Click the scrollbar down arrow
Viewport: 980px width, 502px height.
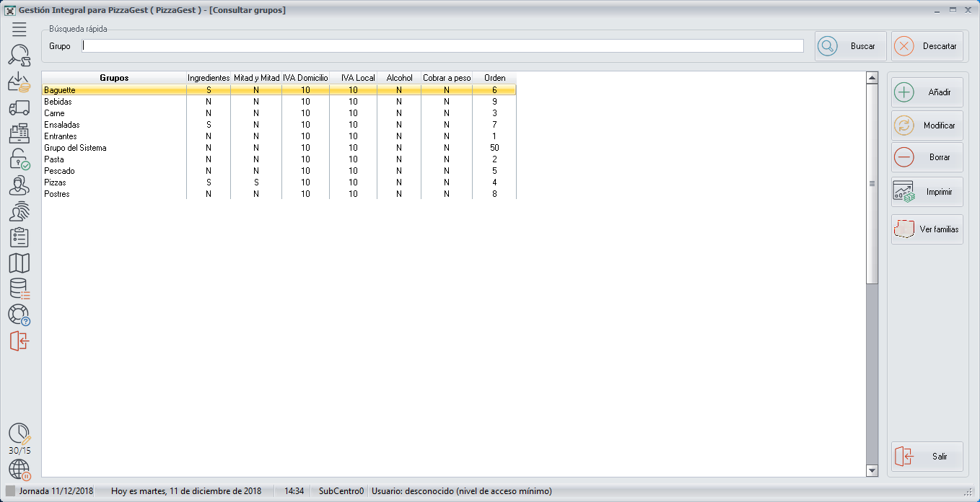[x=872, y=470]
